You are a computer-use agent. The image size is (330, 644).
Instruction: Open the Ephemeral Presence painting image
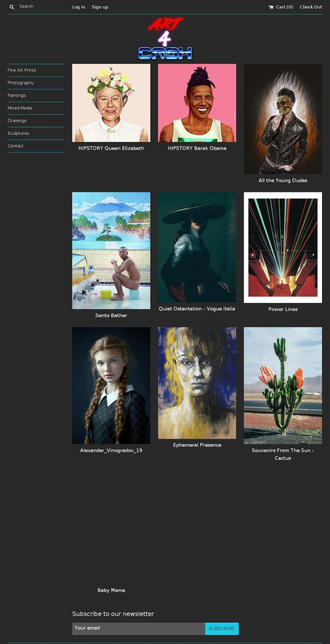197,383
